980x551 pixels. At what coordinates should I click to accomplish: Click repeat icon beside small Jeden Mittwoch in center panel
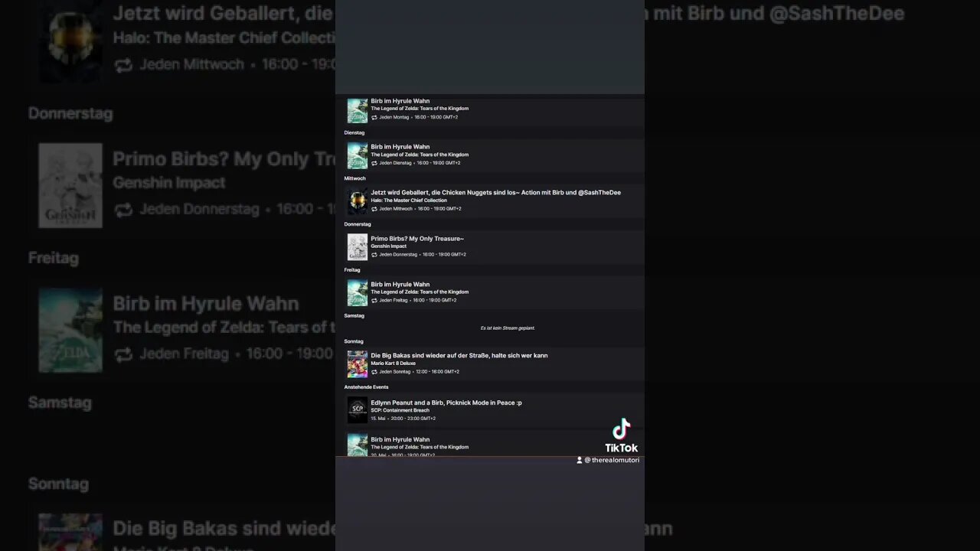(374, 209)
